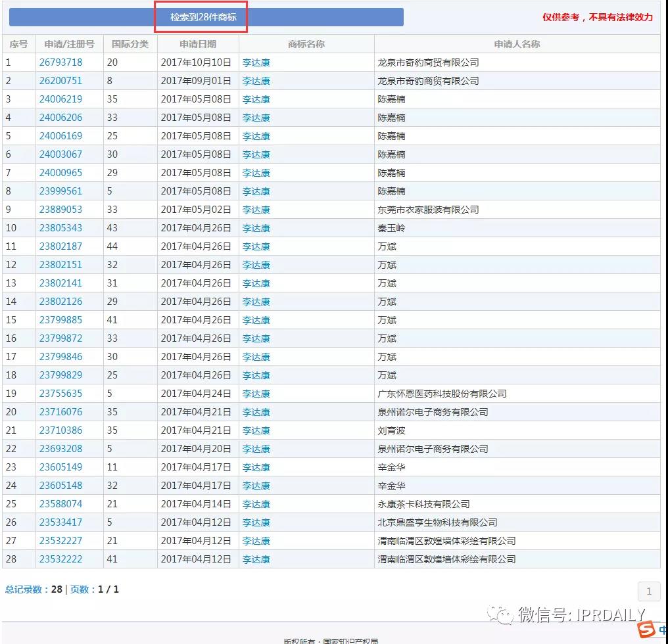Click the Sogou input method icon
The height and width of the screenshot is (644, 668).
646,629
